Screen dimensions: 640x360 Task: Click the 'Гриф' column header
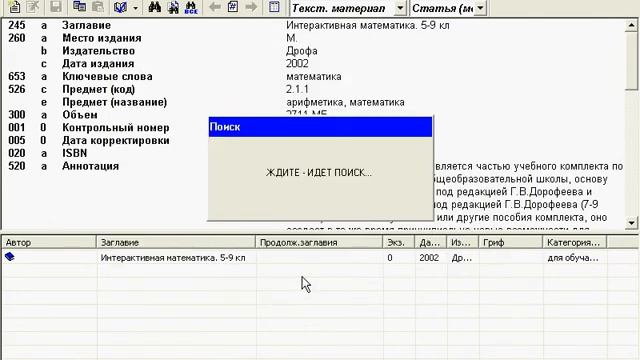pos(510,242)
